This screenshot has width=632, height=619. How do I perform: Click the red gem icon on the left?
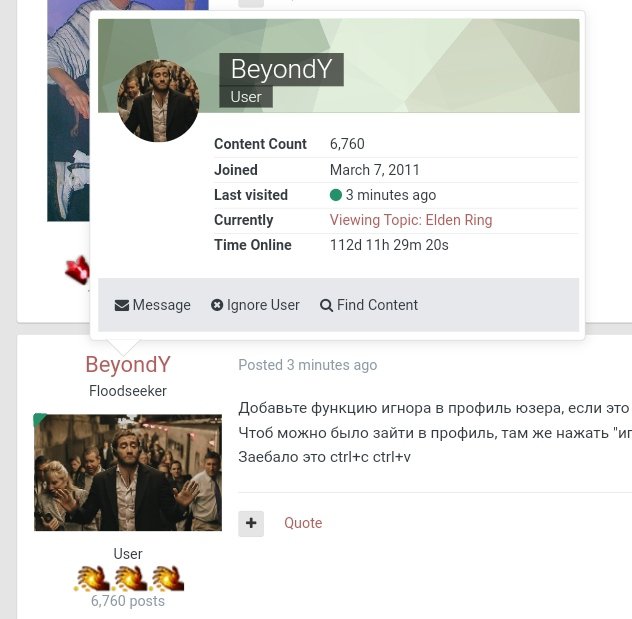tap(77, 269)
